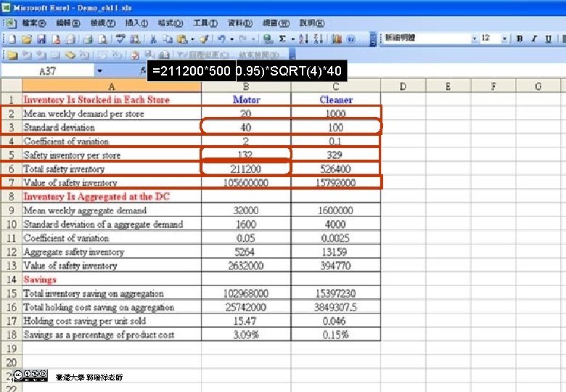Open a file with the Open folder icon
The width and height of the screenshot is (566, 392).
[x=26, y=39]
